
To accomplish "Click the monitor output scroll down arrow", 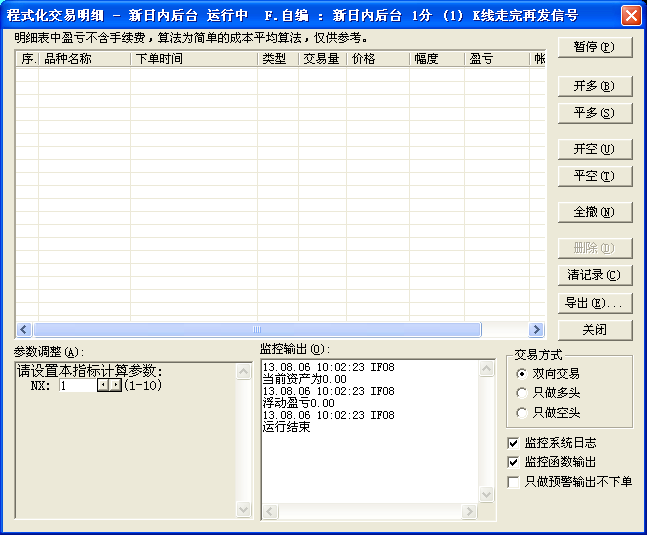I will [x=486, y=494].
